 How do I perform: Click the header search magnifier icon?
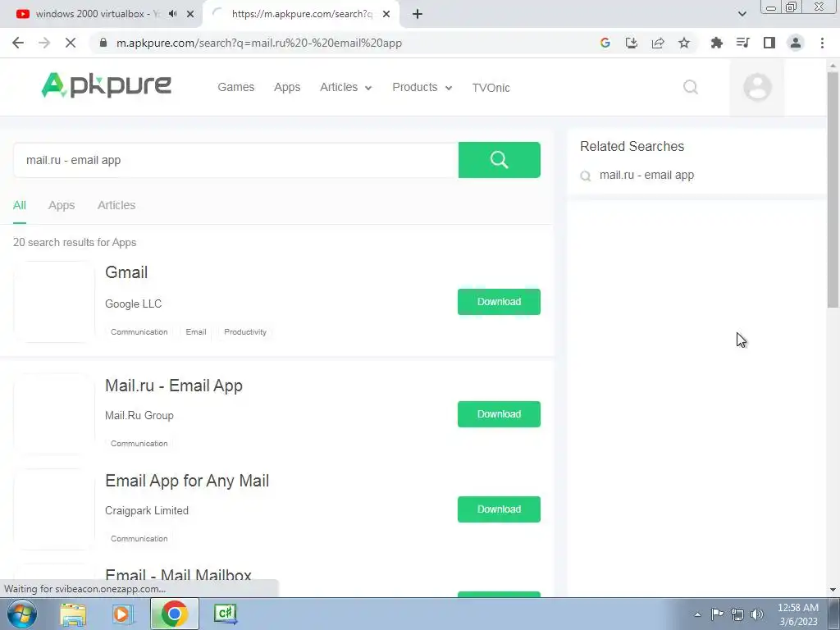pyautogui.click(x=691, y=87)
